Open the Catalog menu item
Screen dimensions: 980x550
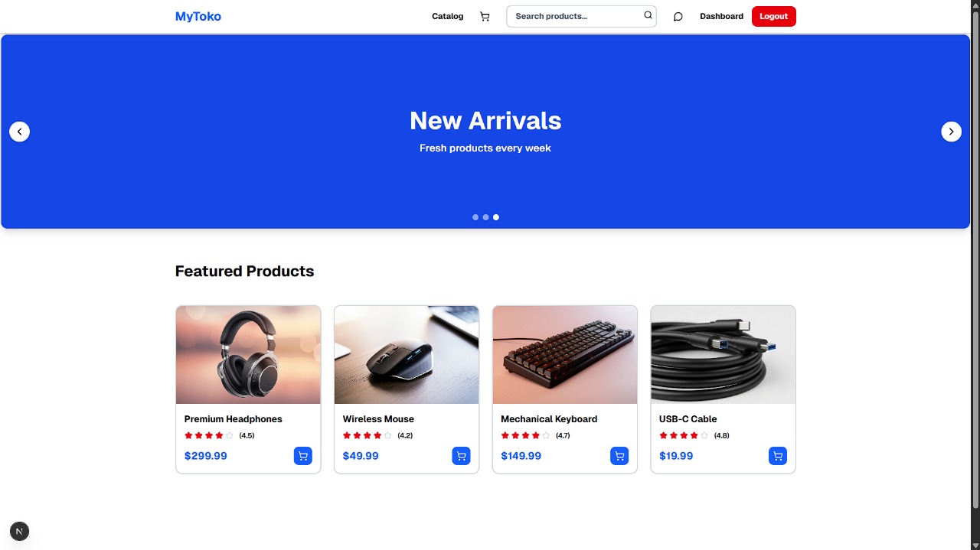pyautogui.click(x=447, y=16)
